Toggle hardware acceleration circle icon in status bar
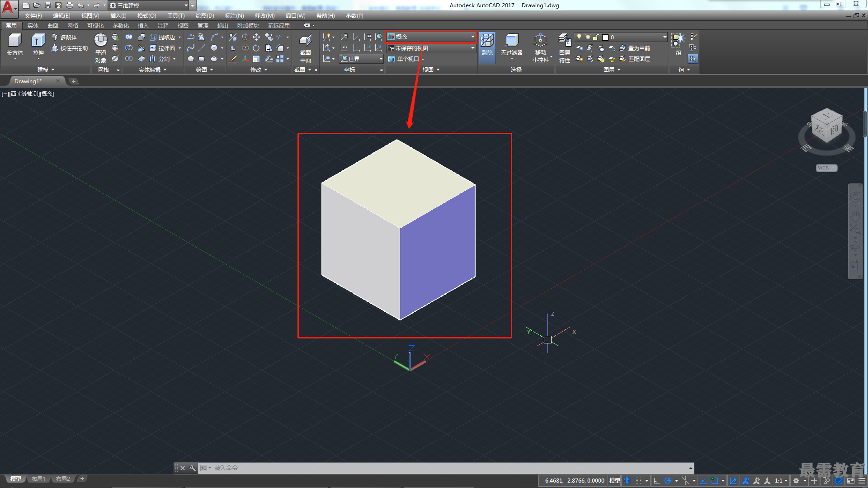The width and height of the screenshot is (868, 488). tap(839, 481)
